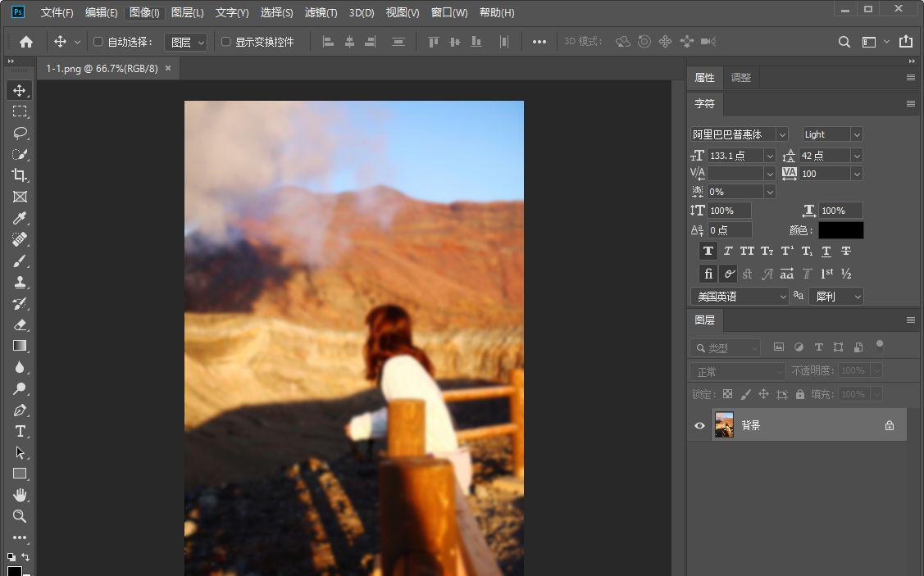Select the Dodge tool
924x576 pixels.
(20, 388)
